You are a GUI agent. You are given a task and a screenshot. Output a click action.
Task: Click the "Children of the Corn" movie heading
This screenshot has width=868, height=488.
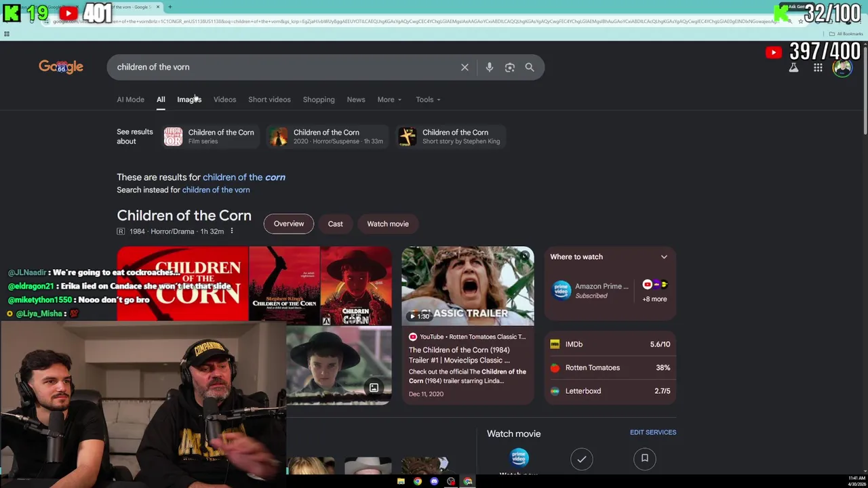pyautogui.click(x=184, y=216)
